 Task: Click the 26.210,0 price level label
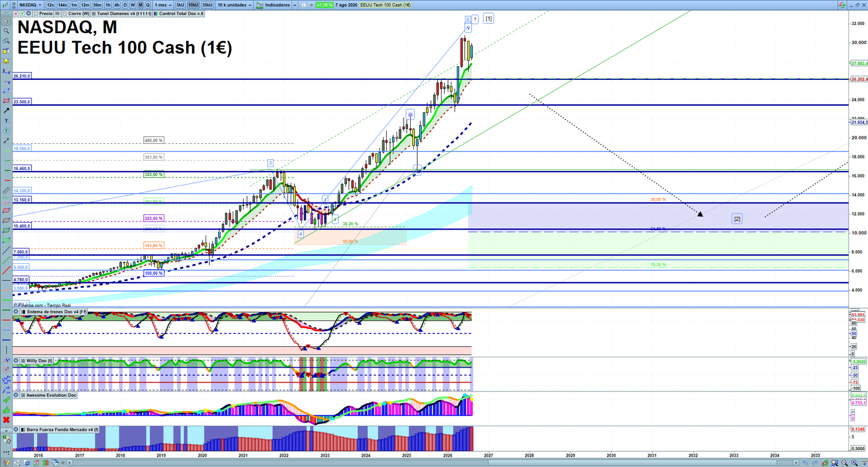point(22,76)
